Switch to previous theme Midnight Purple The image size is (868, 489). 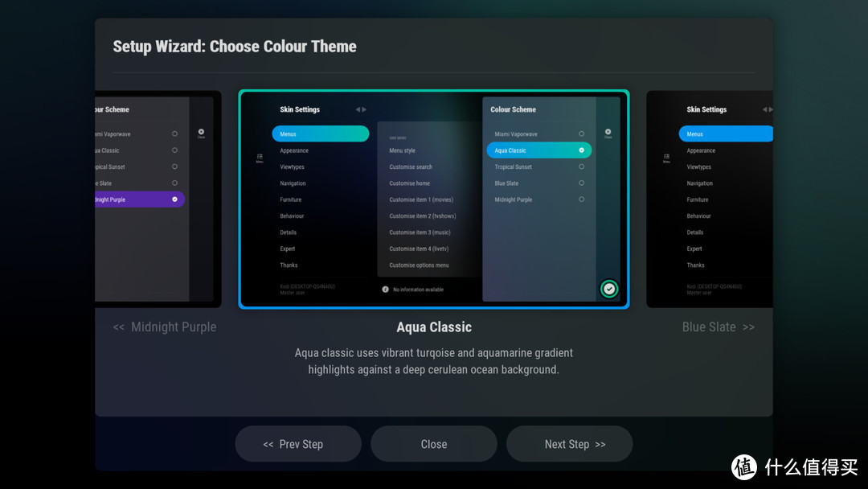[x=165, y=327]
